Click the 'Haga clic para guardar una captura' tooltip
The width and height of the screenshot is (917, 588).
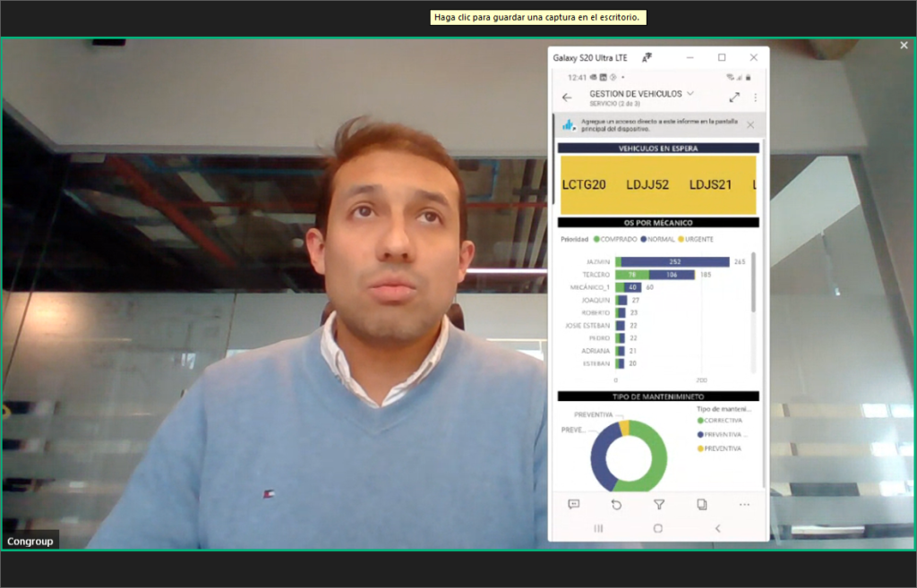tap(538, 18)
